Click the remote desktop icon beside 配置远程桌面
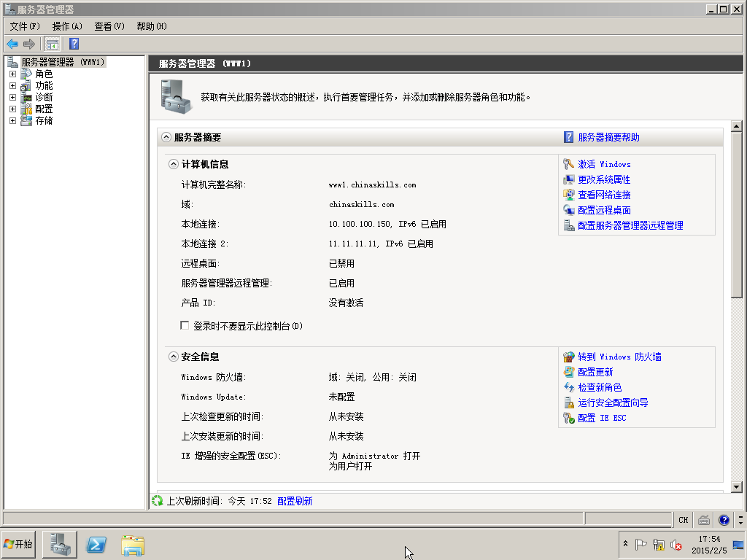The height and width of the screenshot is (560, 747). (x=568, y=210)
